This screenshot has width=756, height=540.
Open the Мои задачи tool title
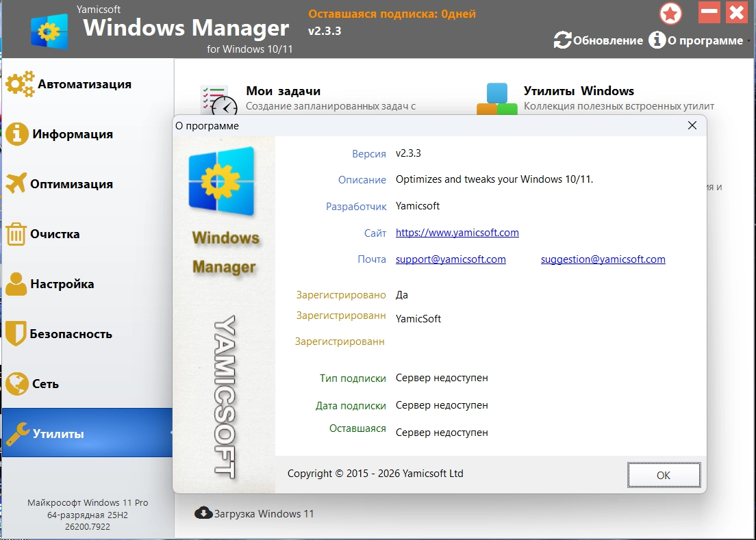point(283,91)
